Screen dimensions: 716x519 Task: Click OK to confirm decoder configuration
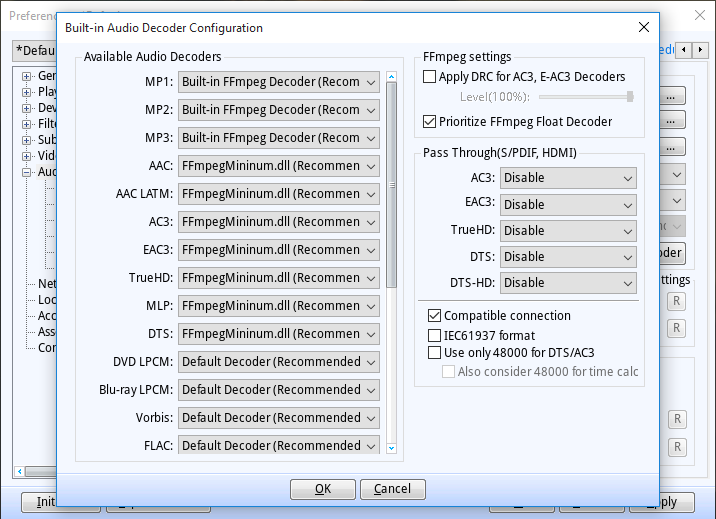323,489
